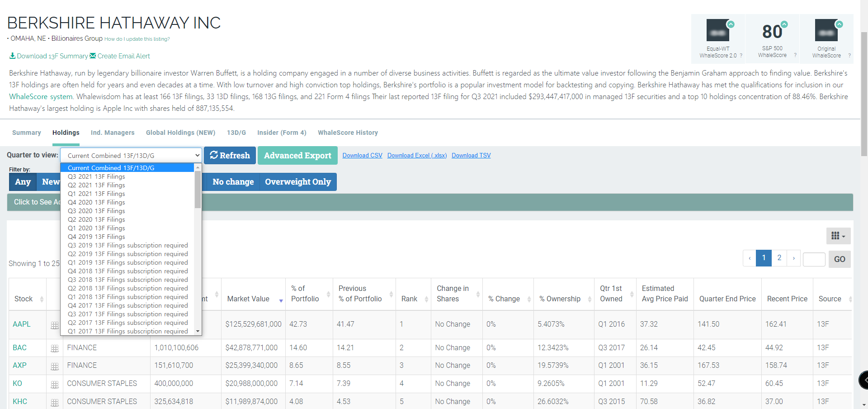Click the quarter list scrollbar thumb
Image resolution: width=868 pixels, height=409 pixels.
[x=198, y=189]
